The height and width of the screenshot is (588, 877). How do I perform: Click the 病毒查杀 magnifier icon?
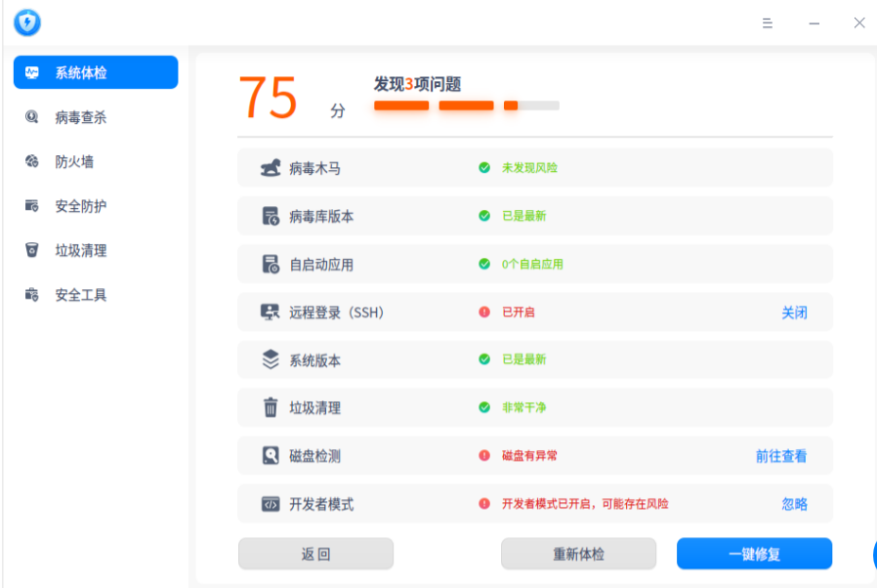pyautogui.click(x=32, y=117)
